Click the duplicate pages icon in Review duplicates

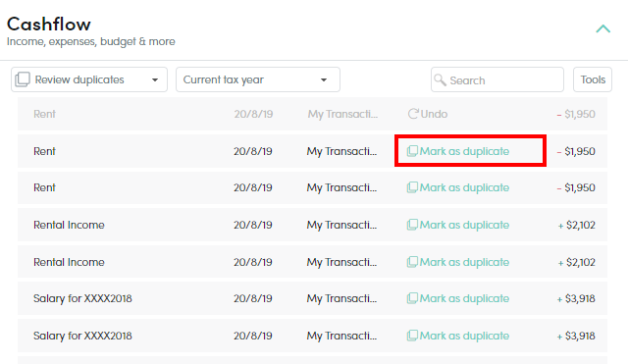23,79
